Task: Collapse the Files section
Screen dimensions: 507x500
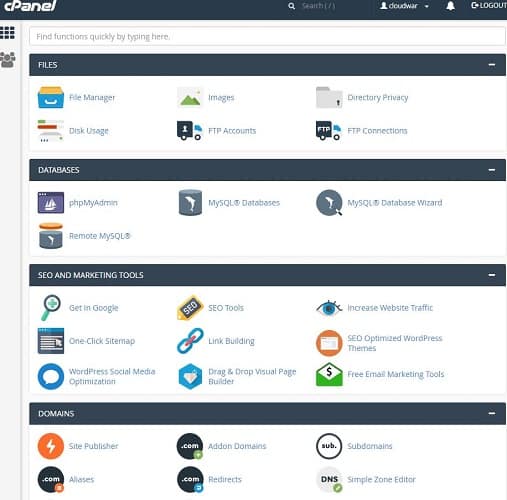Action: pos(492,65)
